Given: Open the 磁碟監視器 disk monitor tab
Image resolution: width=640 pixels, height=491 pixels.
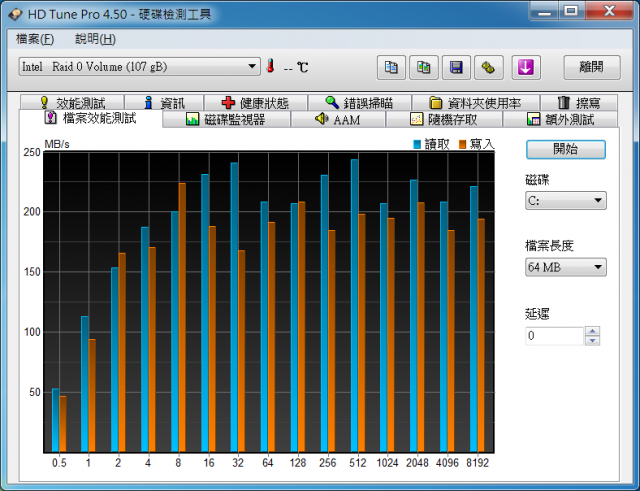Looking at the screenshot, I should pos(226,119).
